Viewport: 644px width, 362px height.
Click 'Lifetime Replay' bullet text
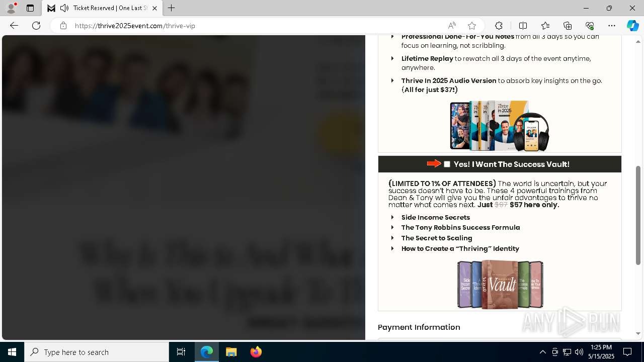tap(427, 58)
